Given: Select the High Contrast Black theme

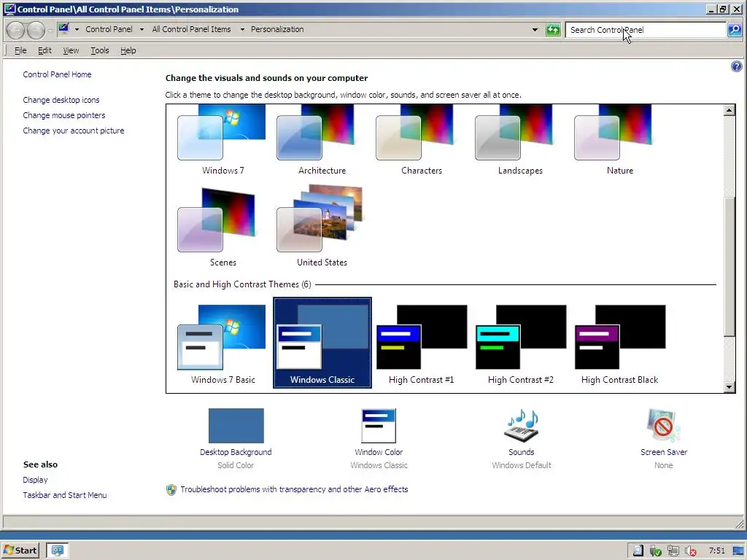Looking at the screenshot, I should coord(619,343).
